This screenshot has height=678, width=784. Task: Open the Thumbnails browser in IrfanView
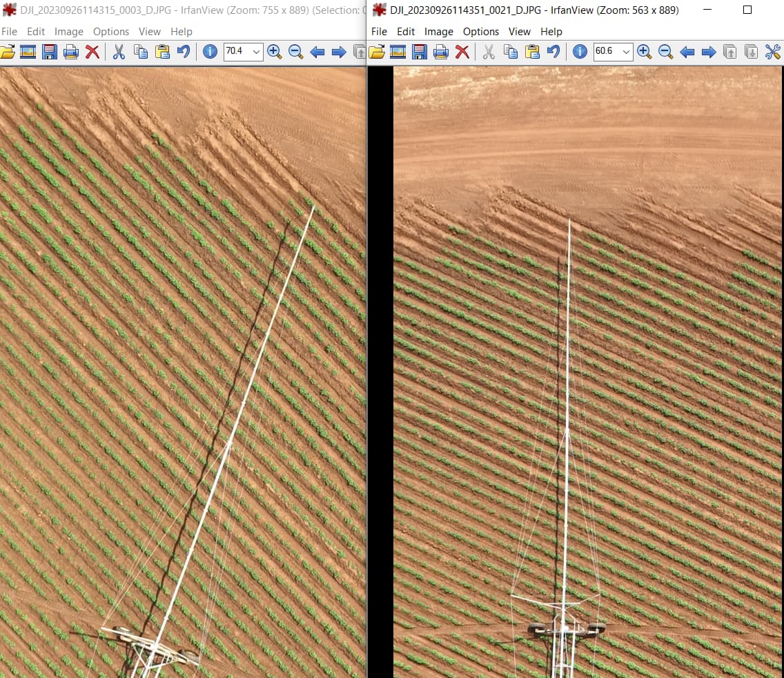(28, 52)
